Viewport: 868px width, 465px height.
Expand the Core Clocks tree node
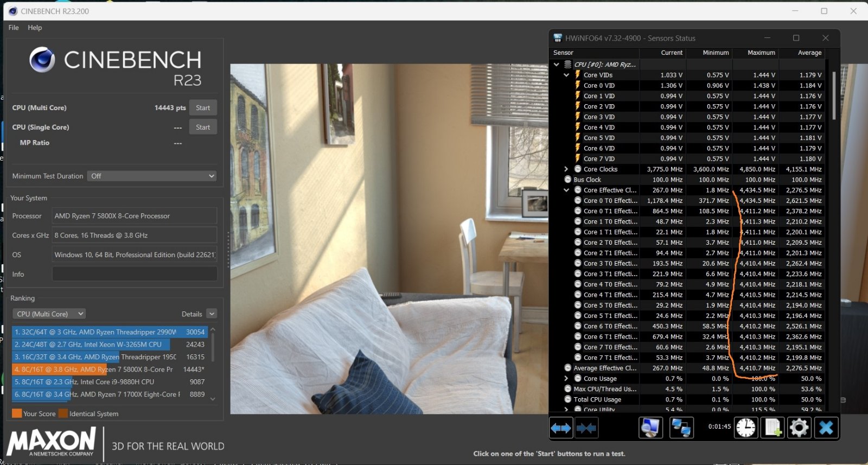pyautogui.click(x=566, y=169)
